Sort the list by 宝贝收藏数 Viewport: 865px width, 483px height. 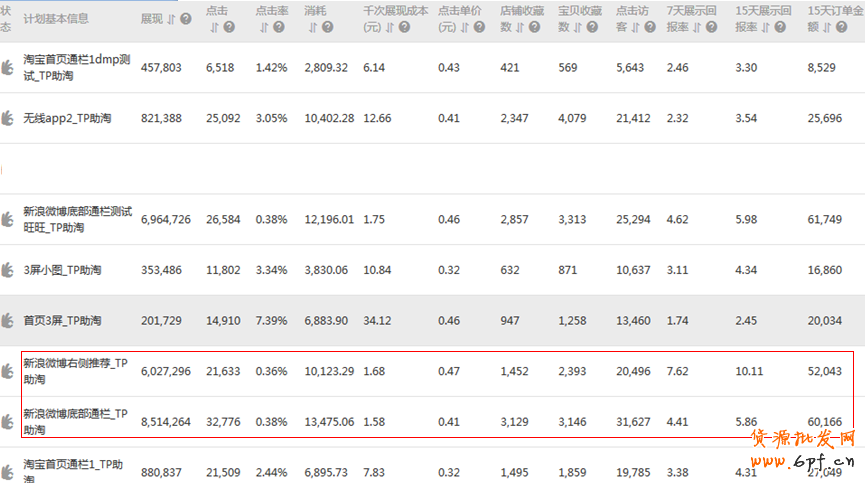click(x=577, y=27)
